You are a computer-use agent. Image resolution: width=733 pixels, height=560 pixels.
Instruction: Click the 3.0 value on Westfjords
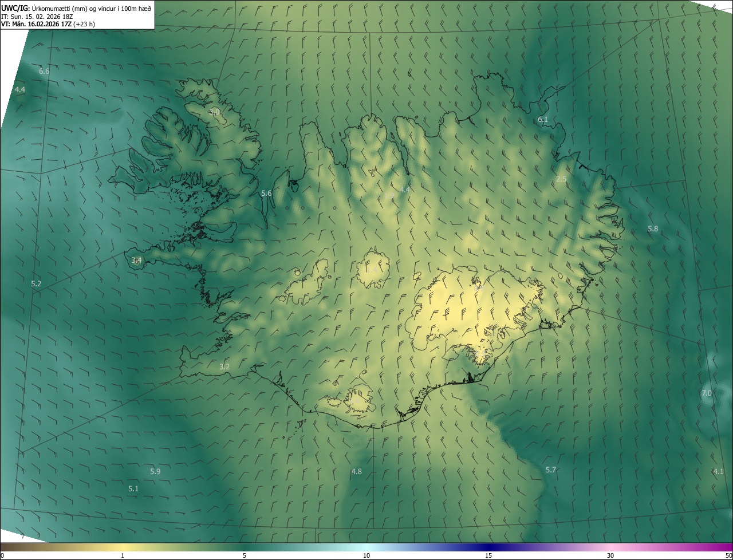[x=214, y=112]
